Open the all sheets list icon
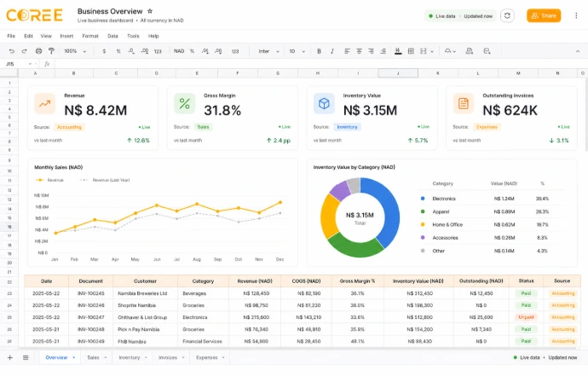This screenshot has height=376, width=588. [26, 357]
